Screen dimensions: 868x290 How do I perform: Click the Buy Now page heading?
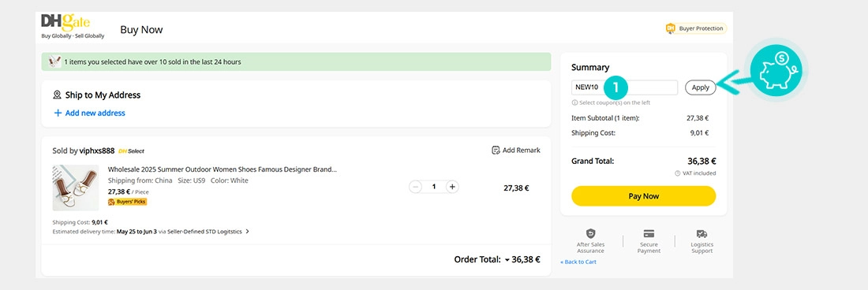pyautogui.click(x=141, y=30)
